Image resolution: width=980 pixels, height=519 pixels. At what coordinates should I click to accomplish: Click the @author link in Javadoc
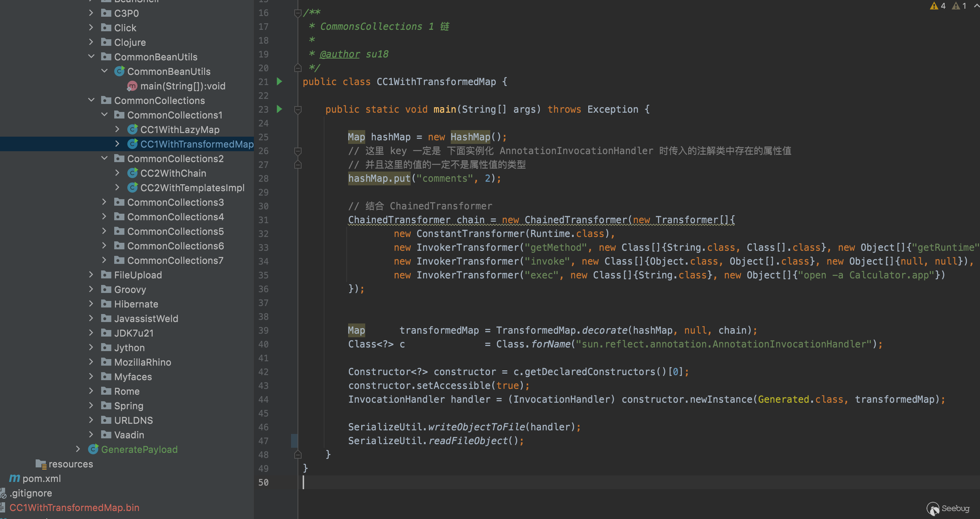(339, 54)
